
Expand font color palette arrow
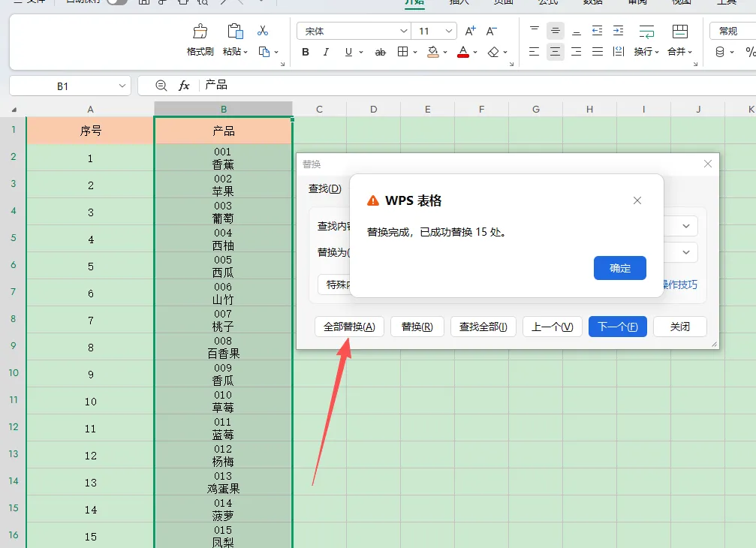tap(475, 52)
